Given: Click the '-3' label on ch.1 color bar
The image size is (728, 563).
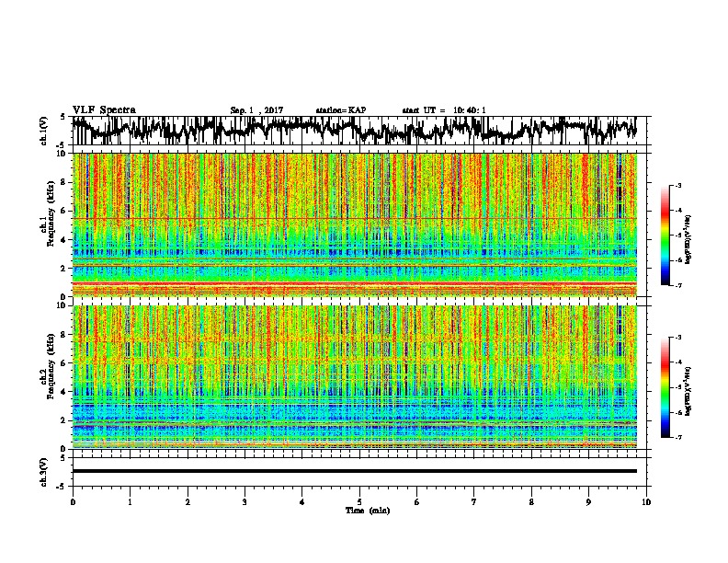Looking at the screenshot, I should (x=677, y=185).
